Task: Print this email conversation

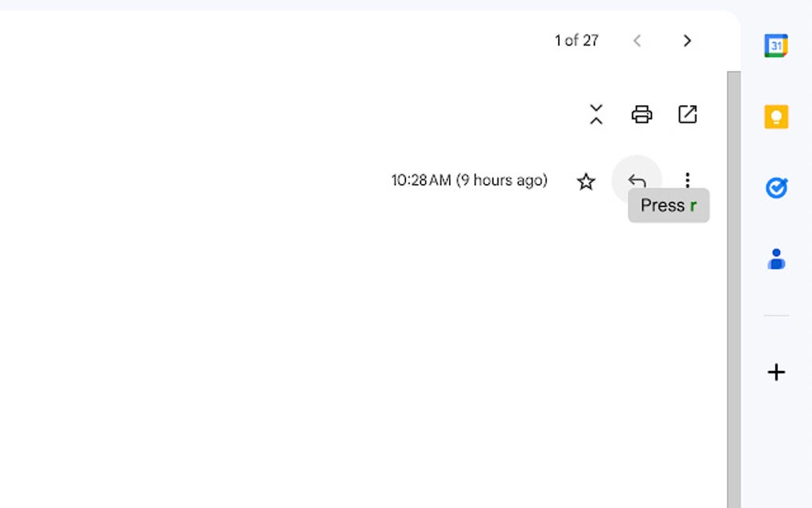Action: [641, 114]
